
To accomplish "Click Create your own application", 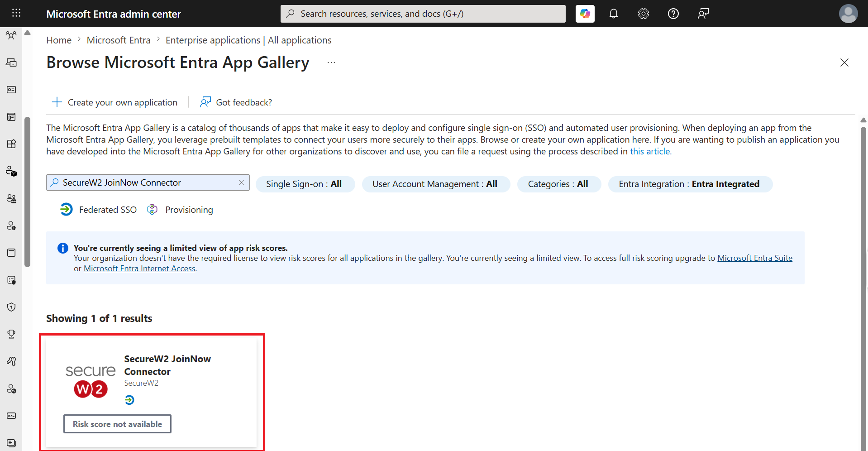I will [x=115, y=102].
